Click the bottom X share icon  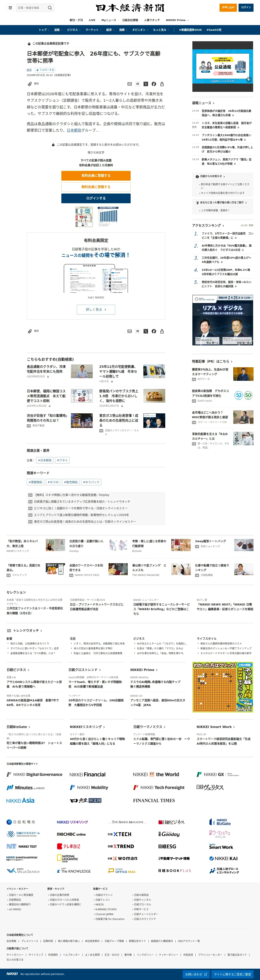(146, 331)
